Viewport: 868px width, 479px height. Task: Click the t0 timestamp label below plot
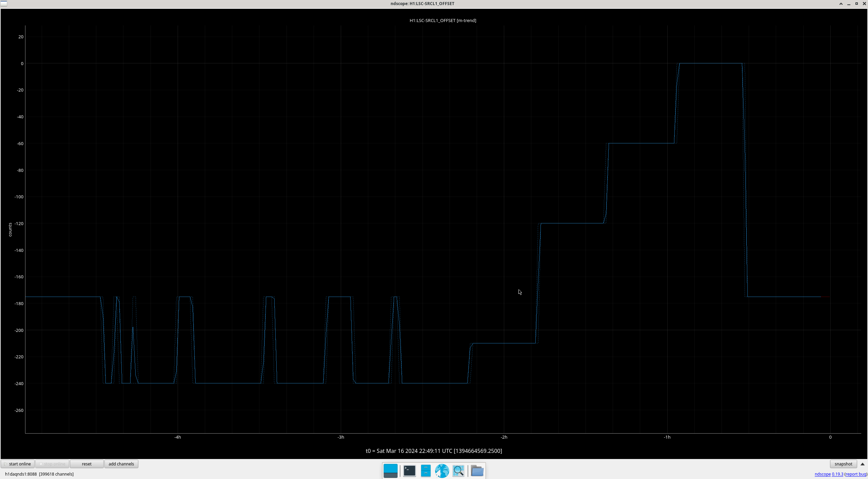(434, 451)
